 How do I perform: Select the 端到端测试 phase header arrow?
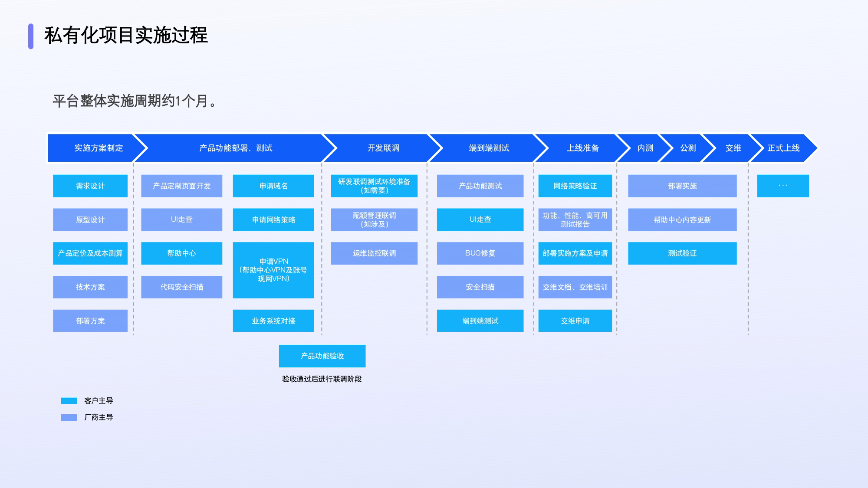point(489,148)
